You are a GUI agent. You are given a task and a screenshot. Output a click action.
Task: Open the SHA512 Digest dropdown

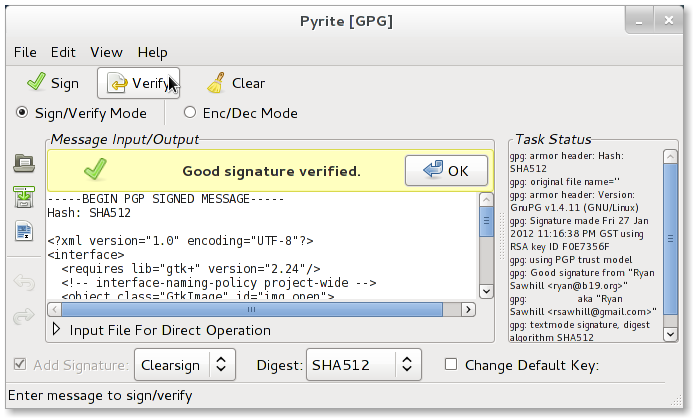point(364,365)
